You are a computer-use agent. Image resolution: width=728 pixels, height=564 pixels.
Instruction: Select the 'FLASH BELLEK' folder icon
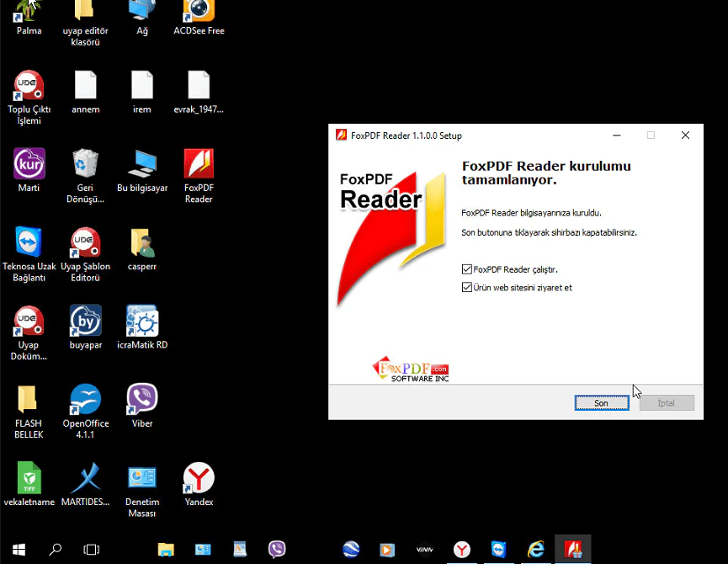point(29,412)
